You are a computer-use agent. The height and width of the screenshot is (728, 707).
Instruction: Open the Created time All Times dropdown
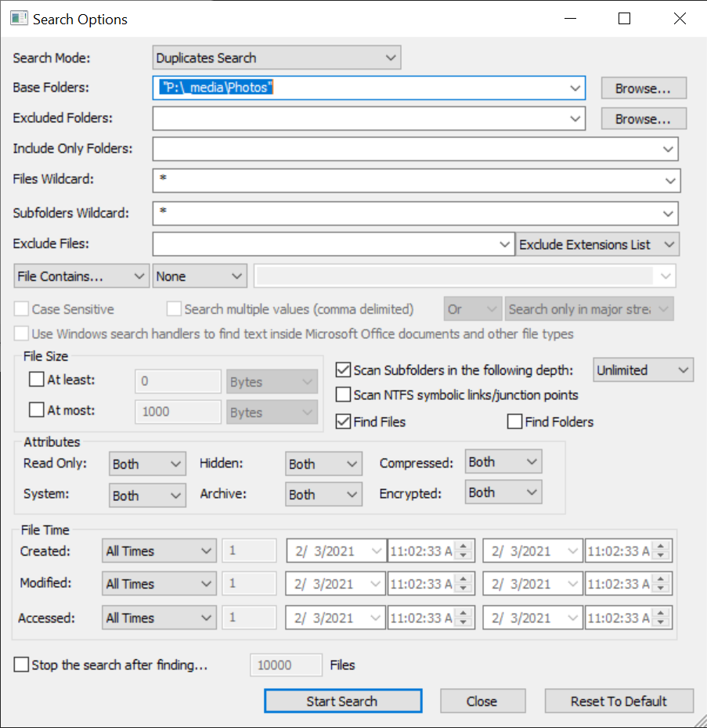click(x=160, y=551)
